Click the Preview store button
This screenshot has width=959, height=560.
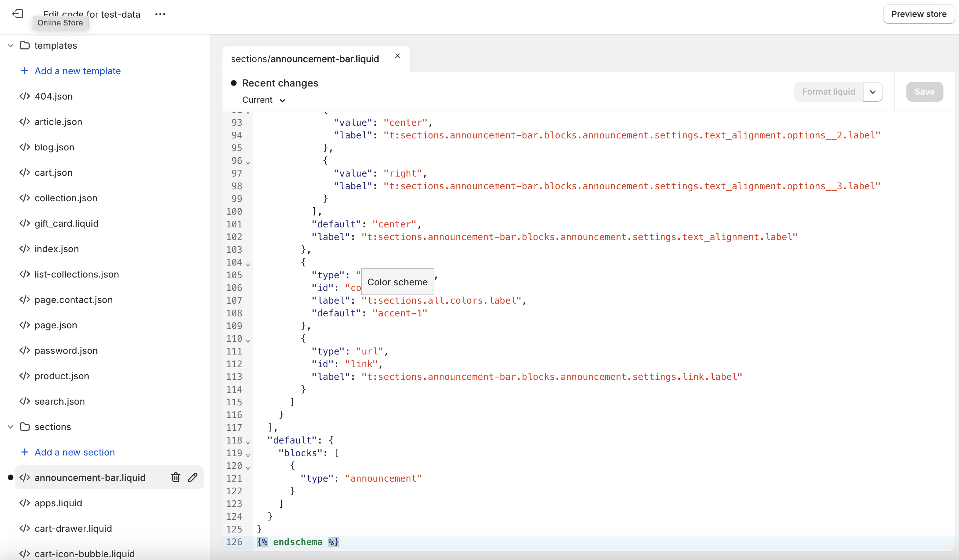tap(919, 14)
